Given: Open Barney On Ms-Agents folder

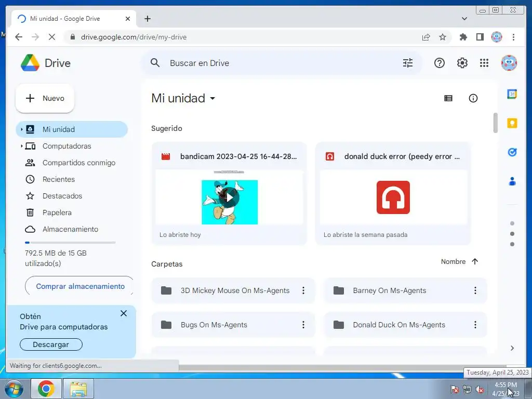Looking at the screenshot, I should (x=405, y=290).
